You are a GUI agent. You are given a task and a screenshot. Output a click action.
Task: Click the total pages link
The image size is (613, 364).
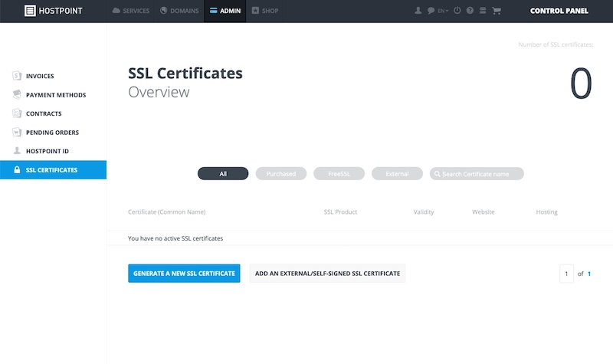click(589, 274)
